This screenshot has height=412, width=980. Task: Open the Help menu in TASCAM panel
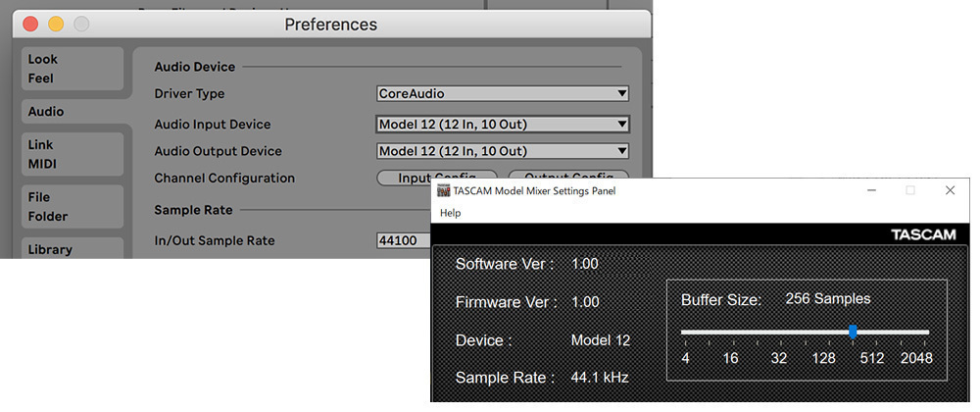pyautogui.click(x=450, y=213)
